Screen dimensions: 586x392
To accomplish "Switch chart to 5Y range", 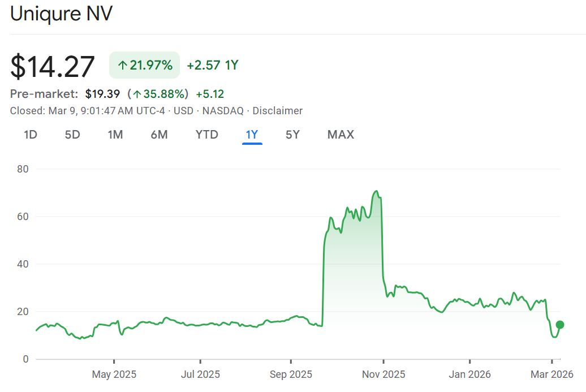I will pyautogui.click(x=292, y=135).
